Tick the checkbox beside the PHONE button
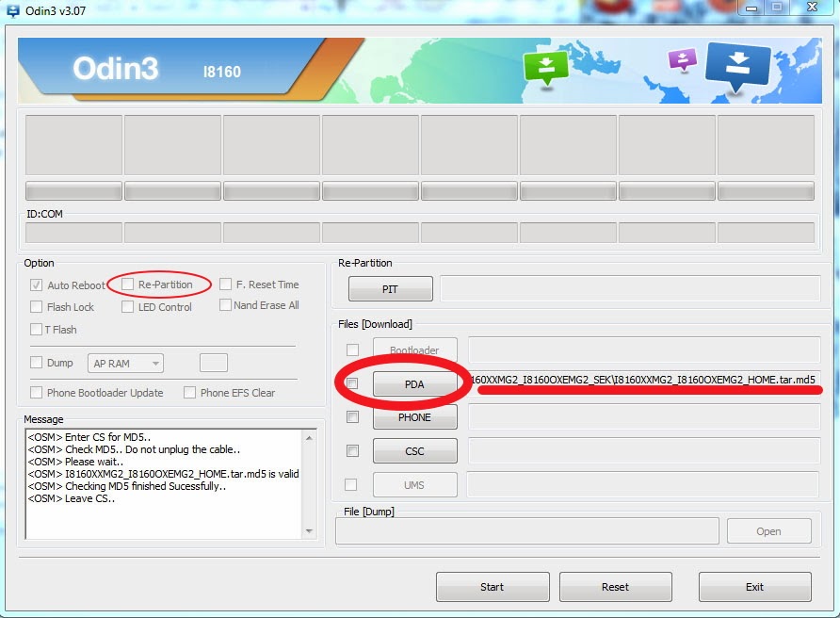The height and width of the screenshot is (618, 840). coord(352,417)
